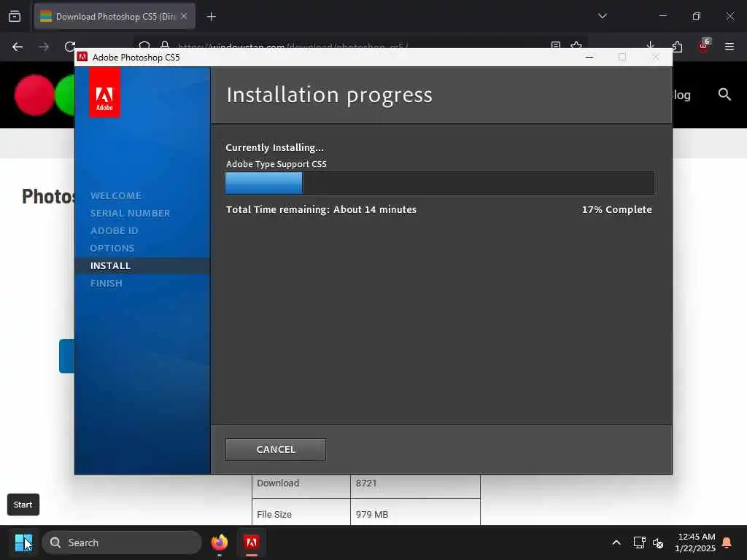The image size is (747, 560).
Task: Click the Adobe logo in installer sidebar
Action: (x=104, y=93)
